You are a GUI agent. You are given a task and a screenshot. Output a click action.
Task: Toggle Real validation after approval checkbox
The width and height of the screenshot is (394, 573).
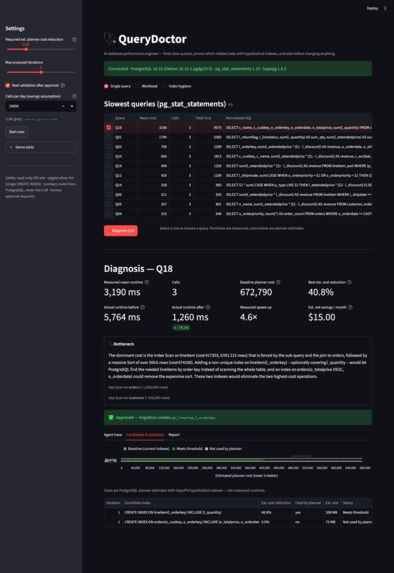point(8,85)
